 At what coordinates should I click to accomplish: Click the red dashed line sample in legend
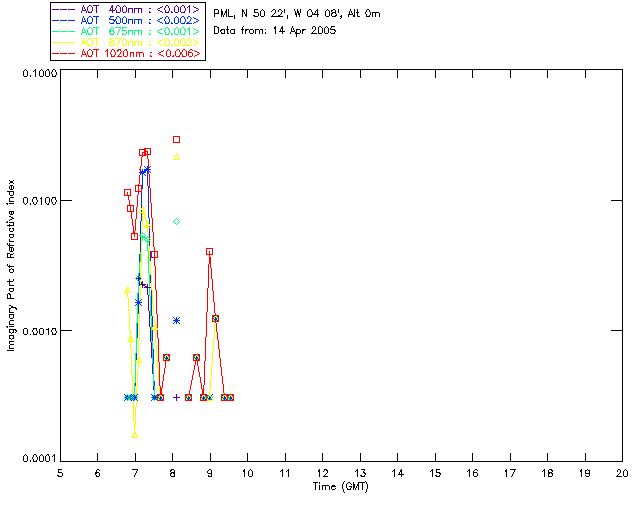64,53
